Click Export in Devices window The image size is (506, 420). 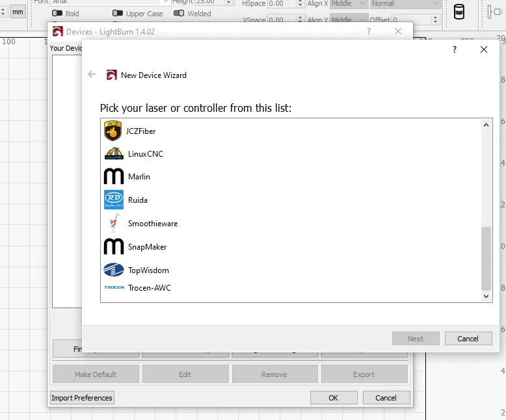[x=364, y=374]
